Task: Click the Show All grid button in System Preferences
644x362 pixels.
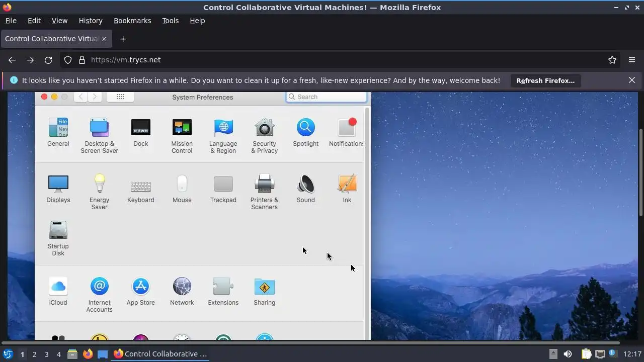Action: 120,97
